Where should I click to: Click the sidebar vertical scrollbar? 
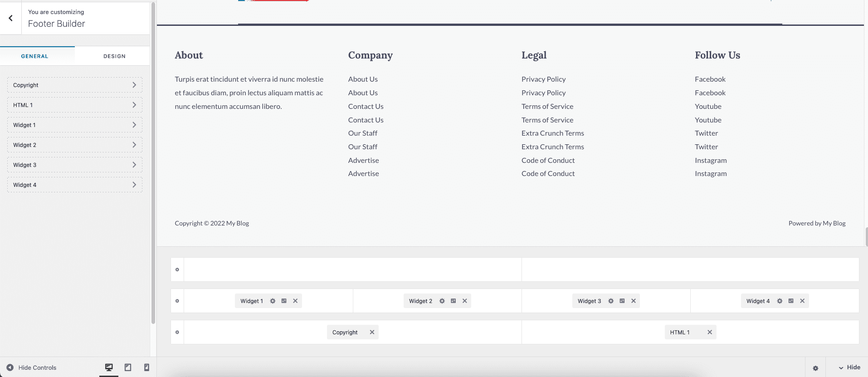point(153,163)
